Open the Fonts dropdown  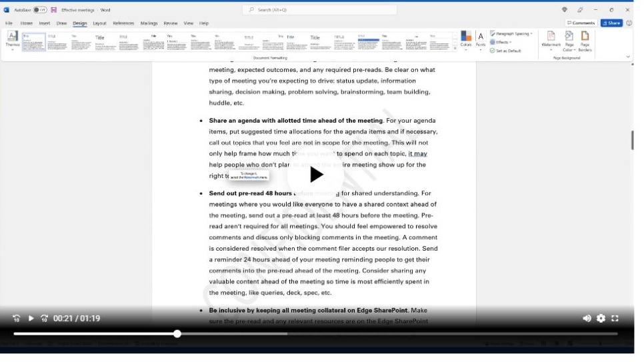481,40
